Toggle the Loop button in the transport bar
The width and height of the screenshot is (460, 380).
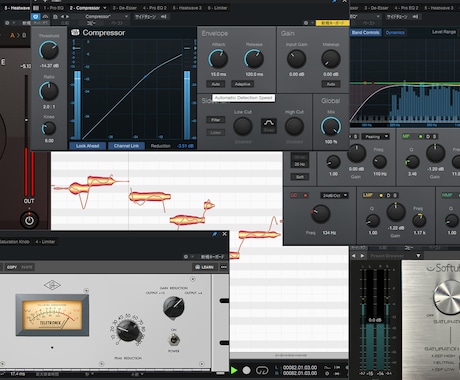262,370
